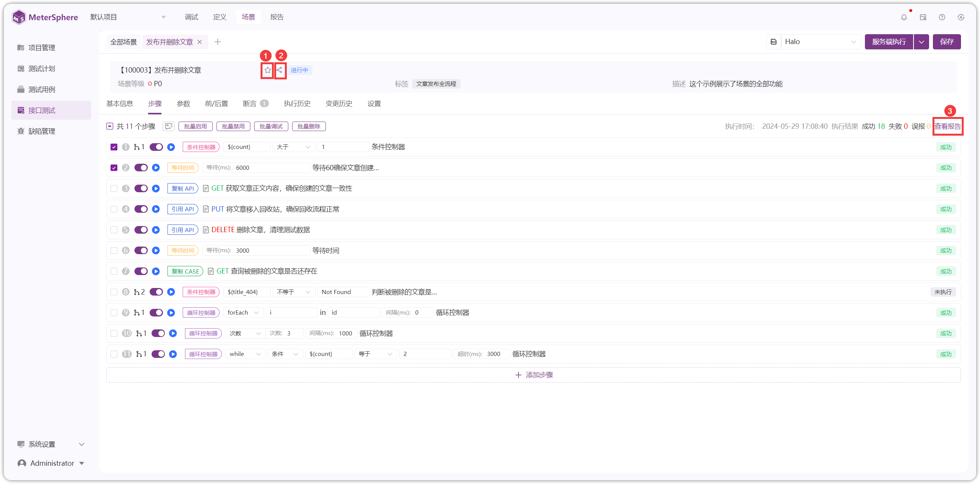Screen dimensions: 980x484
Task: Favorite the scenario with the star icon
Action: [x=267, y=70]
